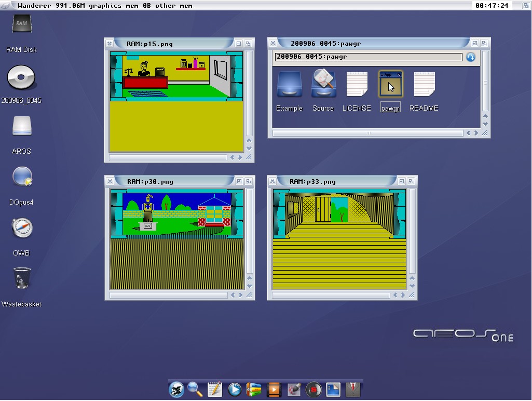
Task: Select the pawgr application icon
Action: 390,85
